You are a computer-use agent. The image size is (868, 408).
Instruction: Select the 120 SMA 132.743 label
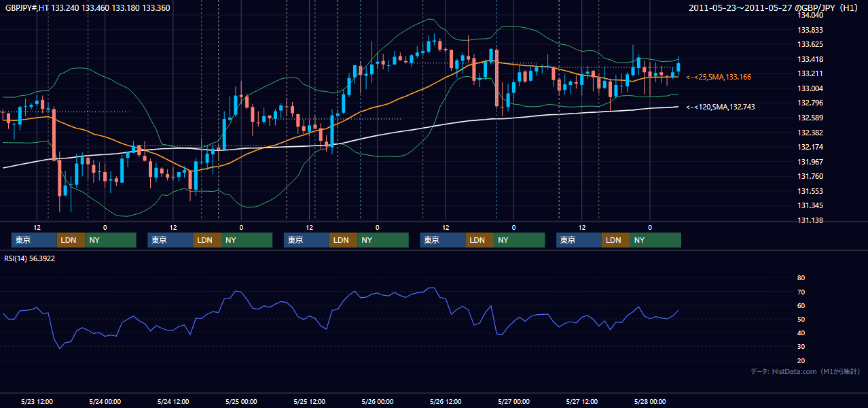[x=721, y=107]
